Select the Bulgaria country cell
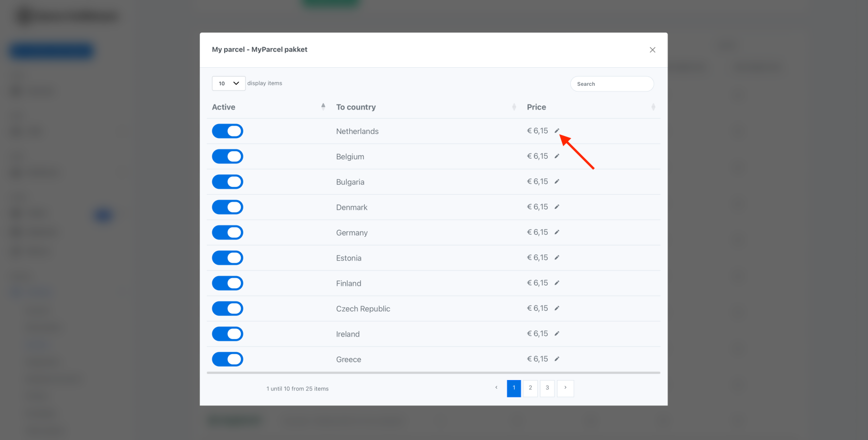Viewport: 868px width, 440px height. coord(350,182)
